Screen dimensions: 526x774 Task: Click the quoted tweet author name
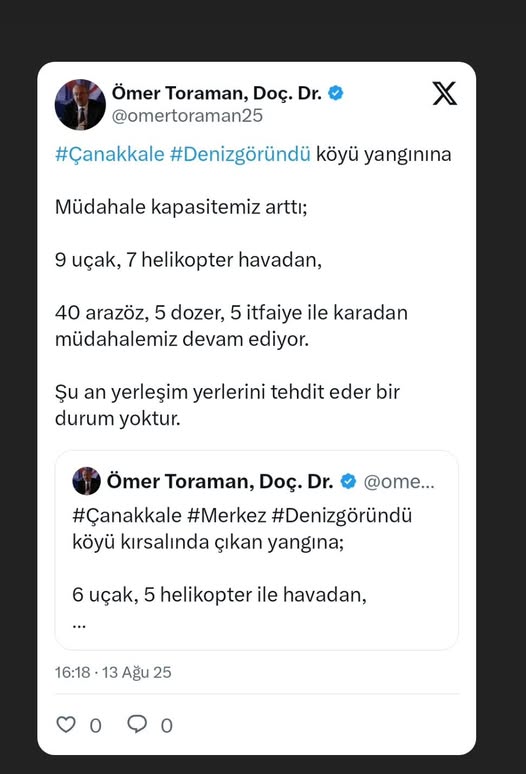pyautogui.click(x=220, y=481)
